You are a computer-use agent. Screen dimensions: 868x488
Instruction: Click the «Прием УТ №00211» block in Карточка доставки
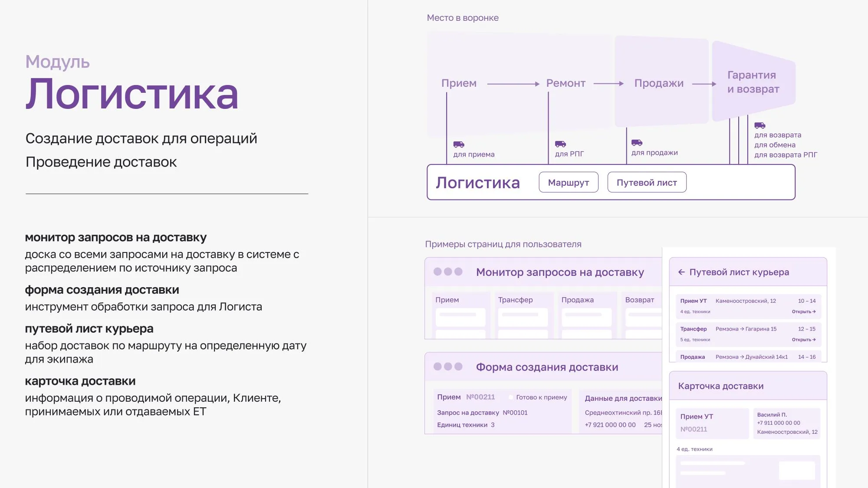(x=712, y=423)
